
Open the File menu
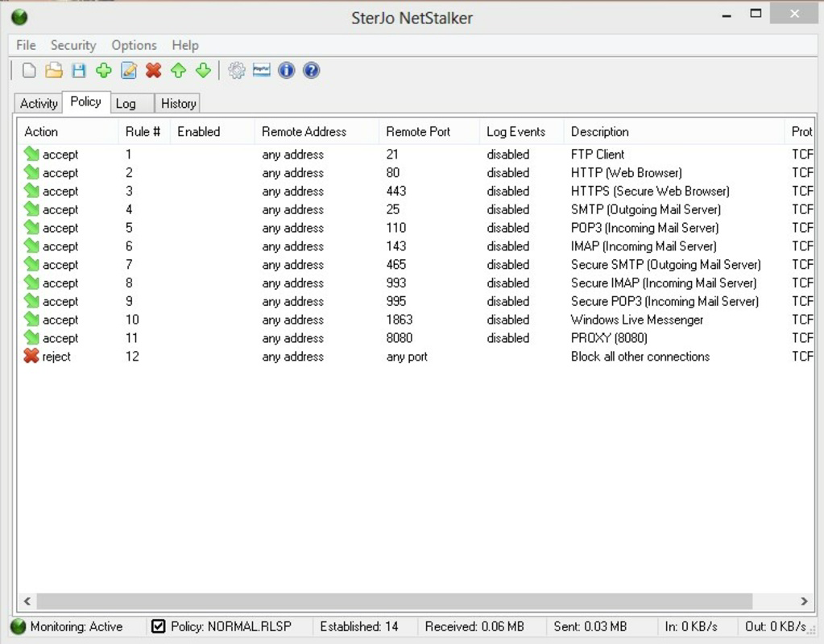pos(26,45)
